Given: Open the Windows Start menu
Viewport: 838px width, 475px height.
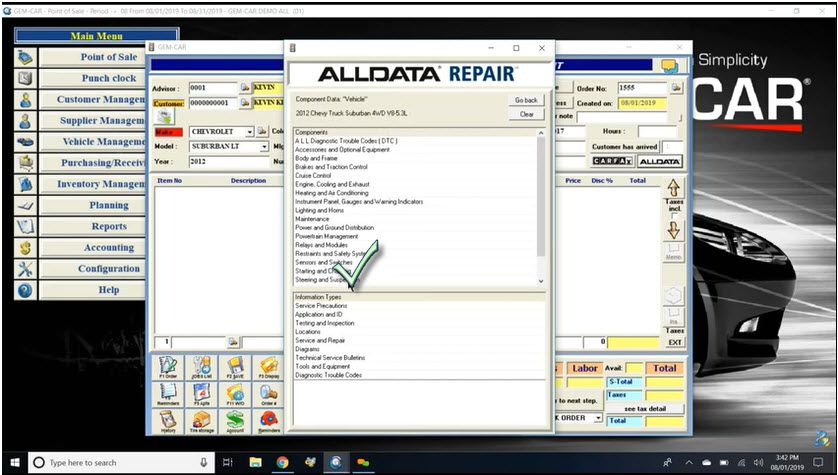Looking at the screenshot, I should [14, 463].
